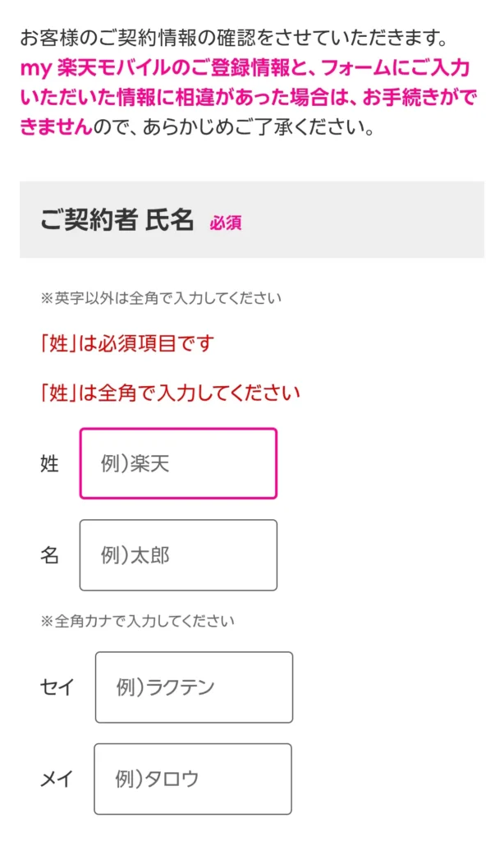
Task: Click the 姓 label text
Action: point(49,464)
